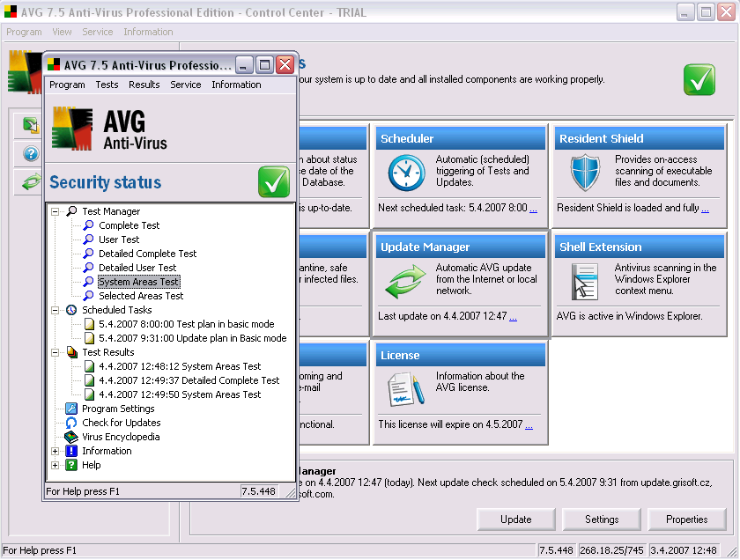
Task: Open View menu in Control Center
Action: click(x=62, y=32)
